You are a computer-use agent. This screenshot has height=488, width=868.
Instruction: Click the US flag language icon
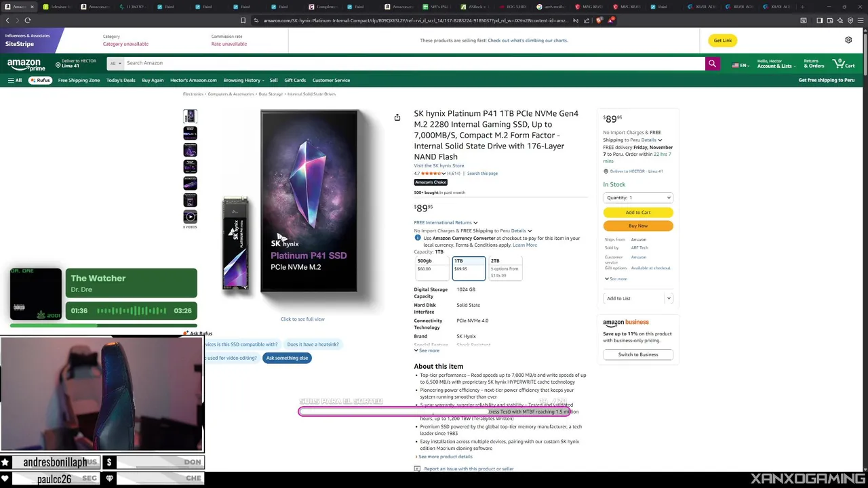735,65
